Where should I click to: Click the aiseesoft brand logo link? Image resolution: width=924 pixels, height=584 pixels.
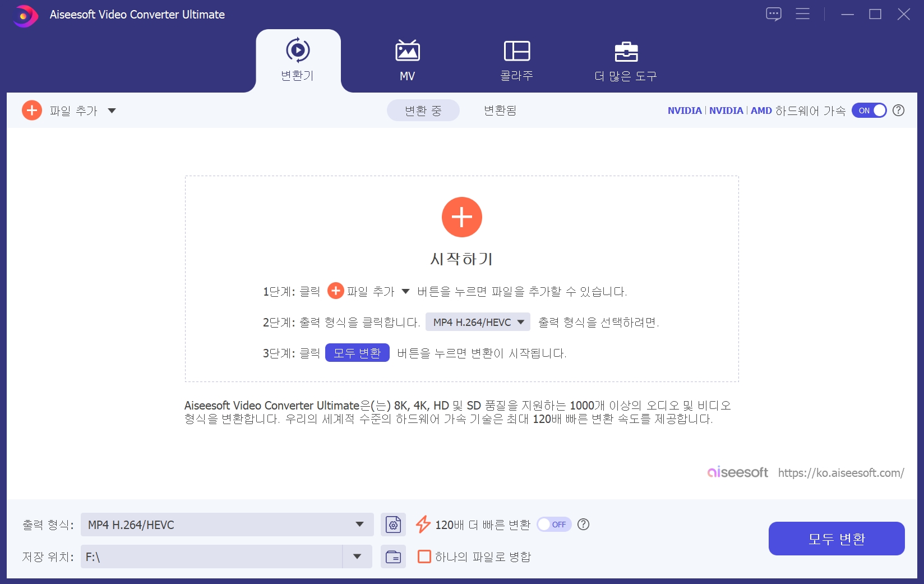(x=737, y=472)
